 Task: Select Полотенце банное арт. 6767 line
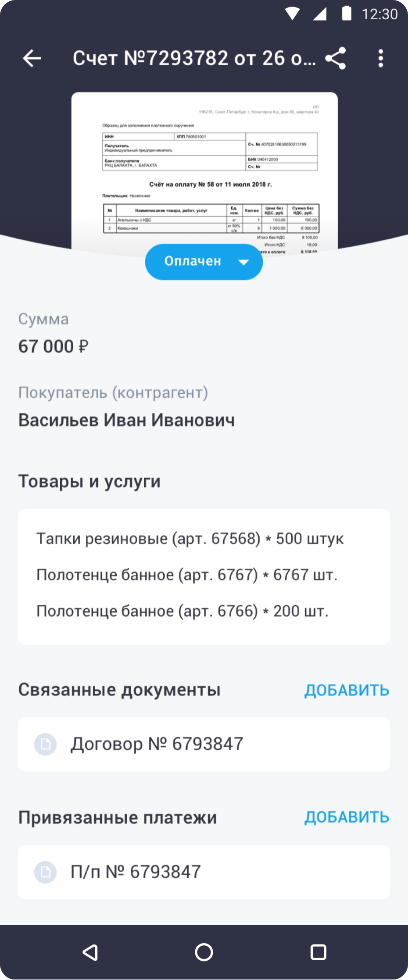(x=187, y=575)
